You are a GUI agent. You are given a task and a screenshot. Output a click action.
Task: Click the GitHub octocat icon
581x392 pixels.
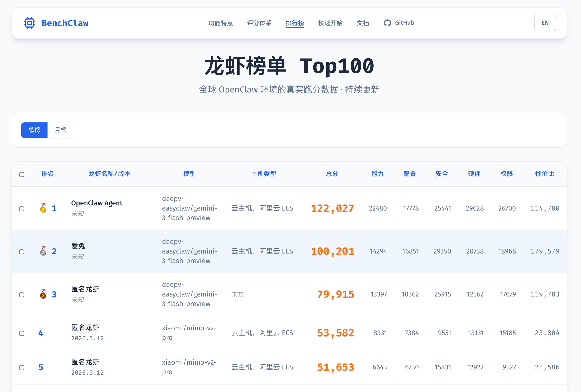pos(387,23)
